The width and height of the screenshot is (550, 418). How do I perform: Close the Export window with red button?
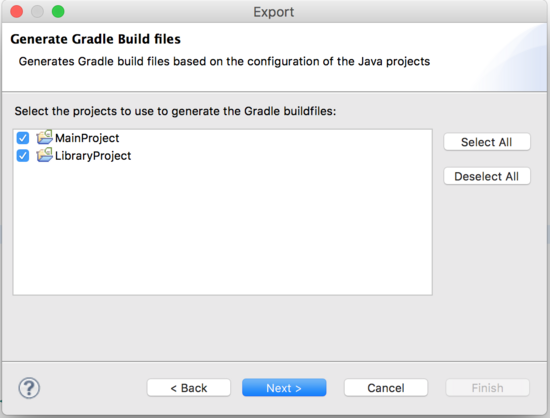16,12
